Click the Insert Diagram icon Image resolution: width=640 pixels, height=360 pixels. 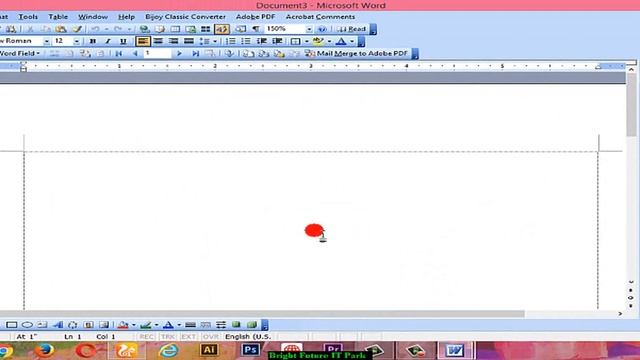pos(73,325)
